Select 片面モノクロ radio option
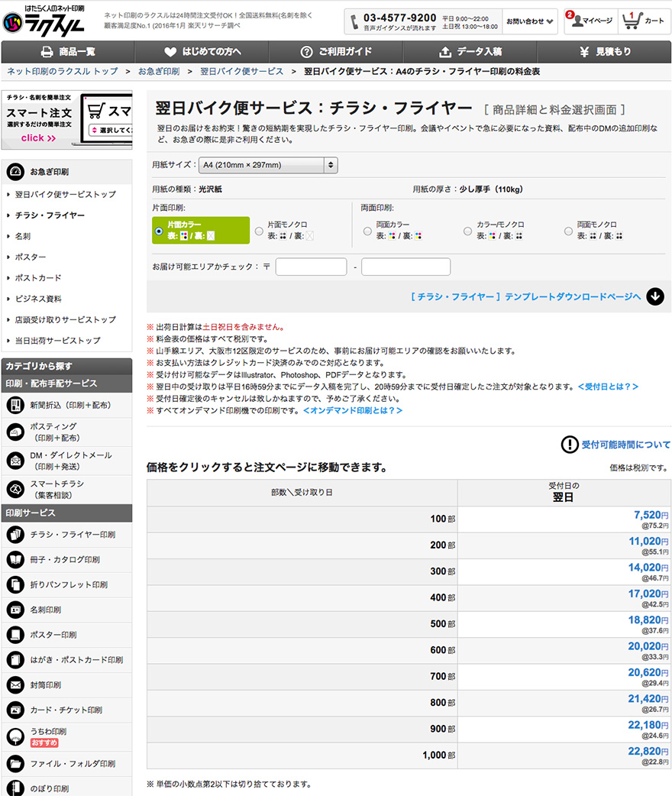Image resolution: width=672 pixels, height=796 pixels. click(x=260, y=231)
